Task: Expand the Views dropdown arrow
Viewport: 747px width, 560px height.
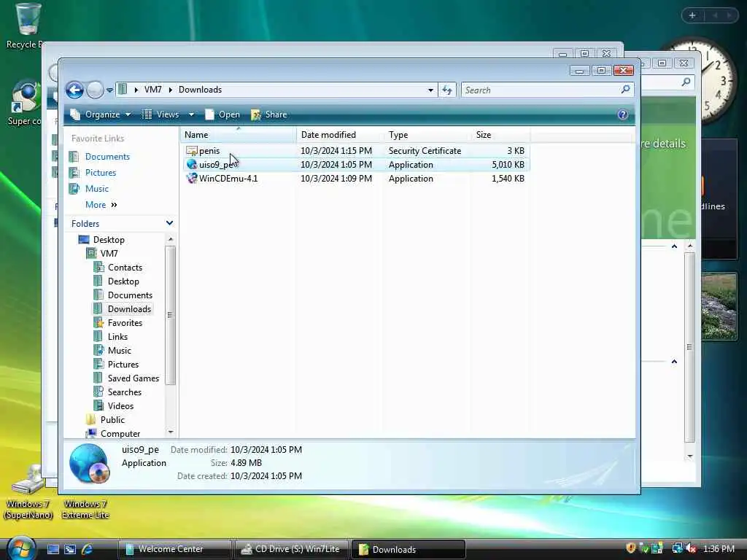Action: click(191, 114)
